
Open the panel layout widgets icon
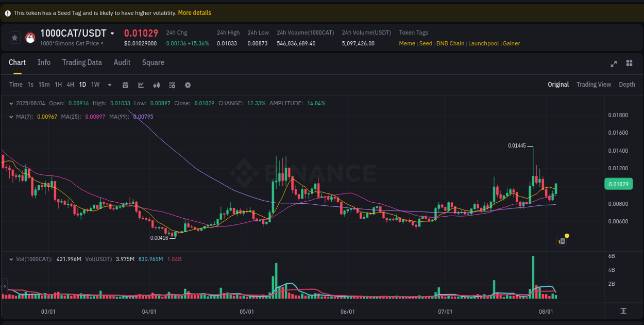point(629,62)
